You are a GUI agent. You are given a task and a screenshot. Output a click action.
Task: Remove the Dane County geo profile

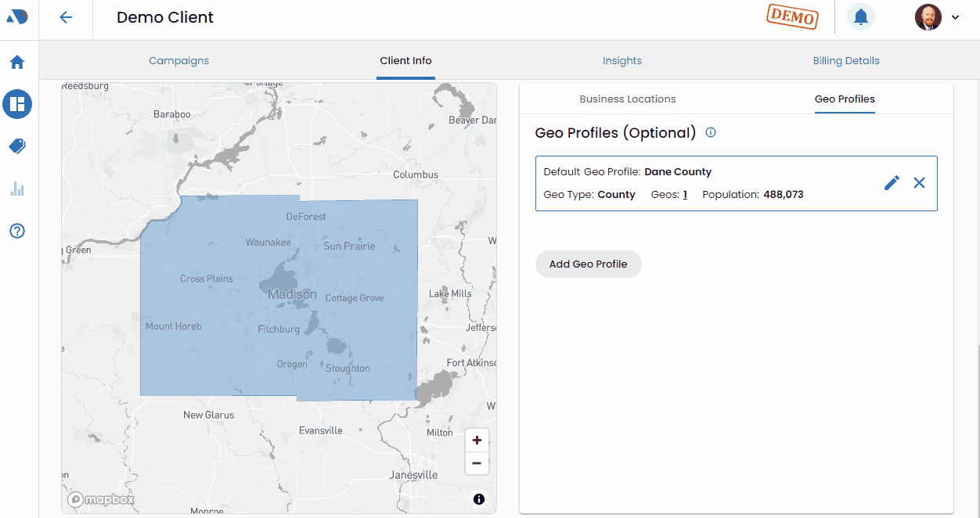919,183
